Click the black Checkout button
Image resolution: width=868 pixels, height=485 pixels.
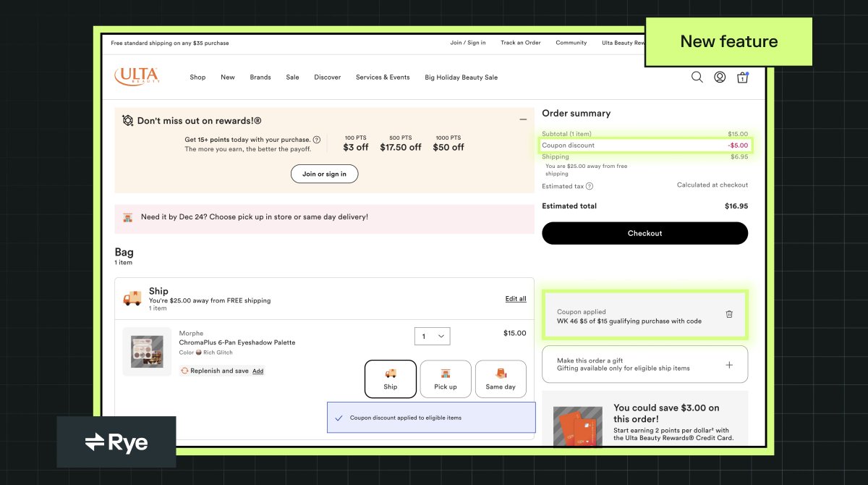645,233
